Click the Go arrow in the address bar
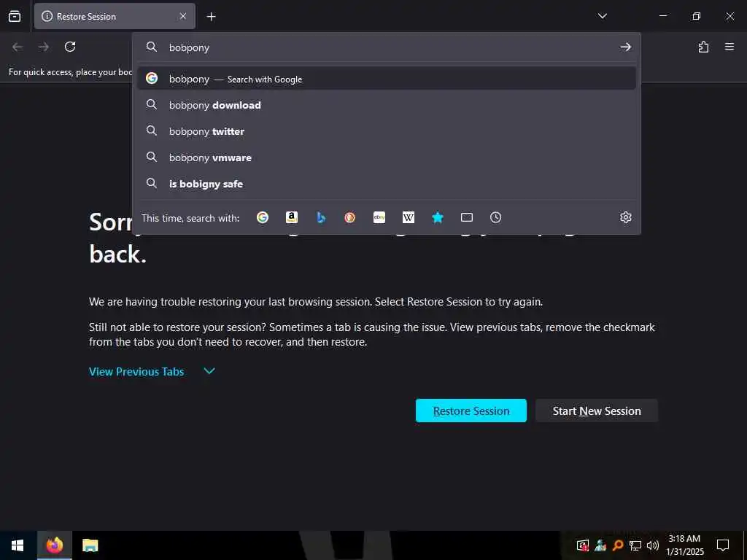 [625, 47]
